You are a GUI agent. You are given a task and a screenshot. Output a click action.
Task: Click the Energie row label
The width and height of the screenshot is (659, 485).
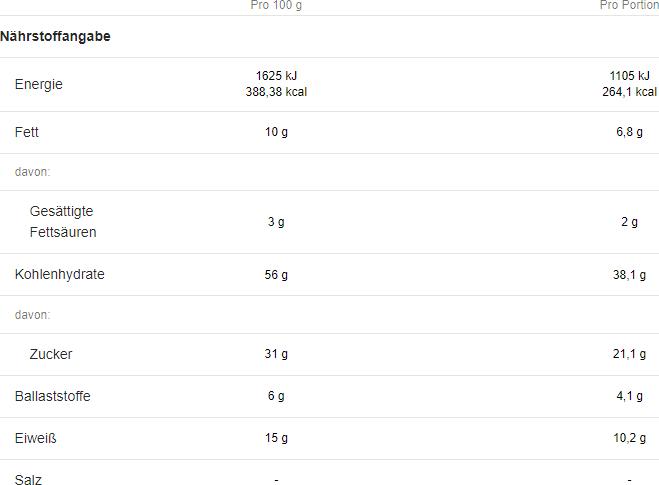pos(39,84)
